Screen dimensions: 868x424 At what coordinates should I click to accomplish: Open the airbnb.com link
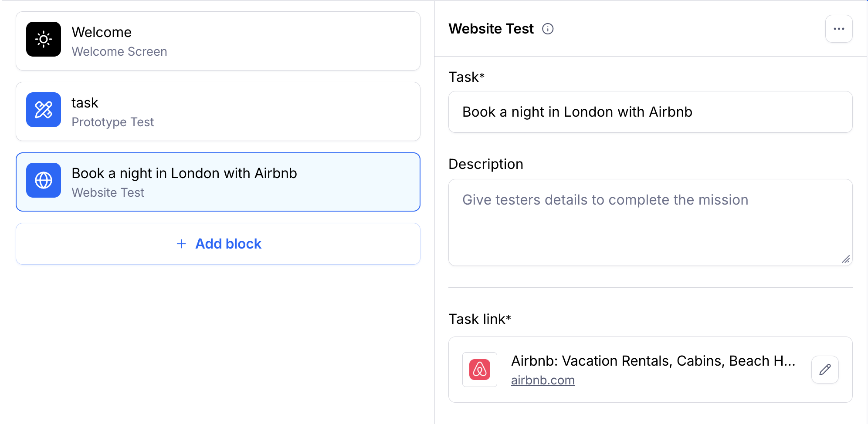pos(542,380)
